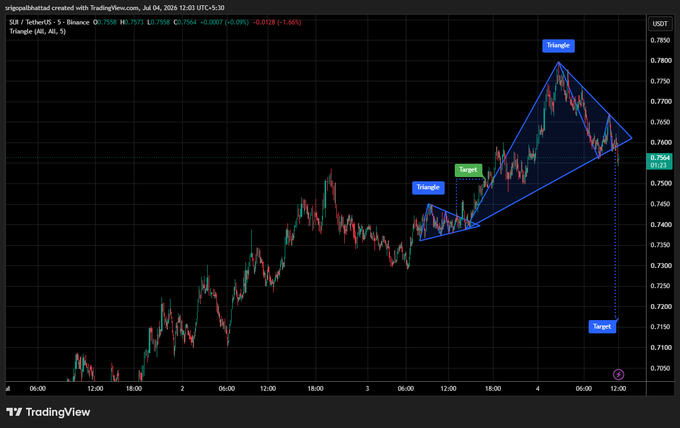Click the leftmost 06:00 time axis label
680x428 pixels.
pyautogui.click(x=38, y=389)
